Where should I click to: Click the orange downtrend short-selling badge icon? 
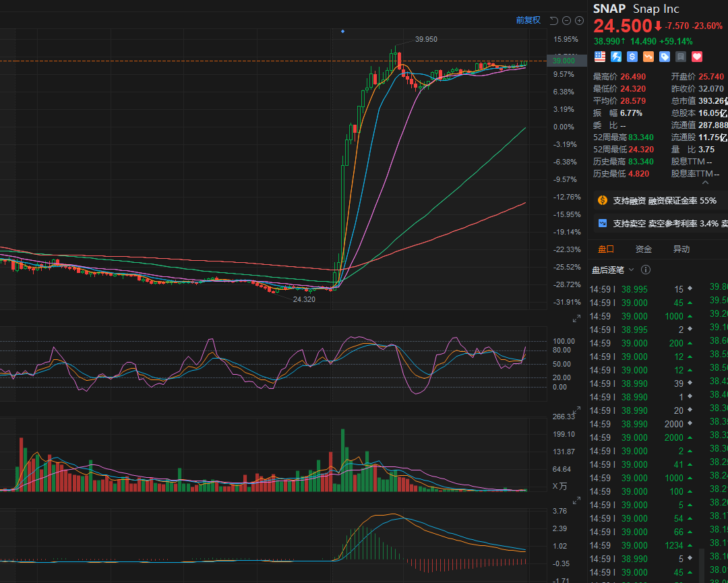pos(648,57)
